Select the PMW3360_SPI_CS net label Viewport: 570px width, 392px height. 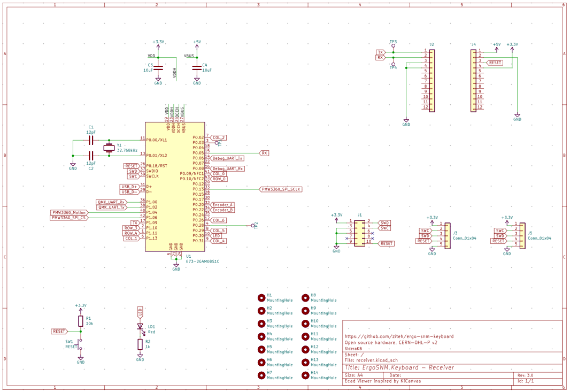[69, 218]
